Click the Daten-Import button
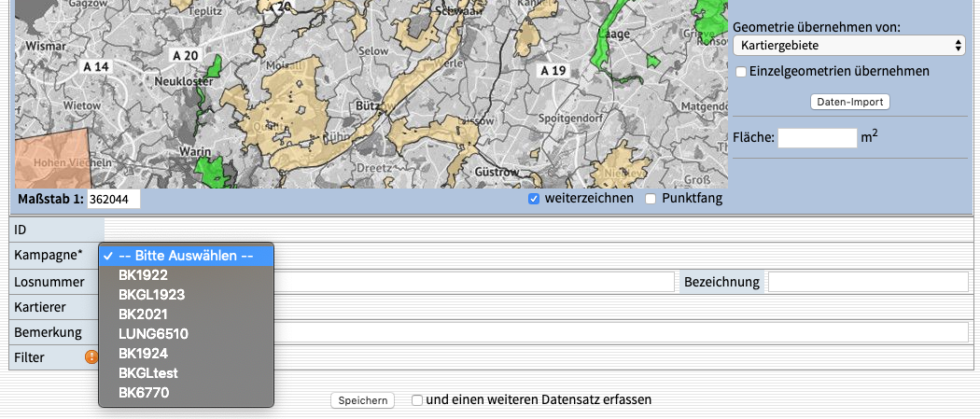 849,102
